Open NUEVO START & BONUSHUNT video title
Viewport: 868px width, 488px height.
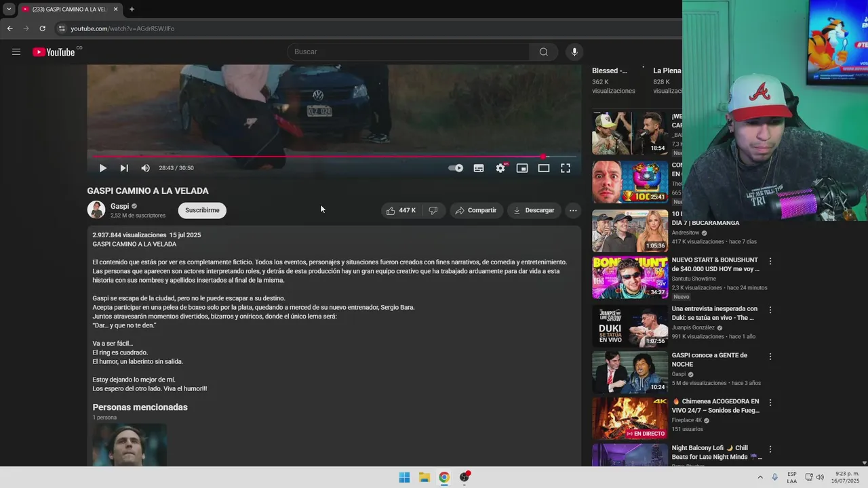pyautogui.click(x=715, y=264)
